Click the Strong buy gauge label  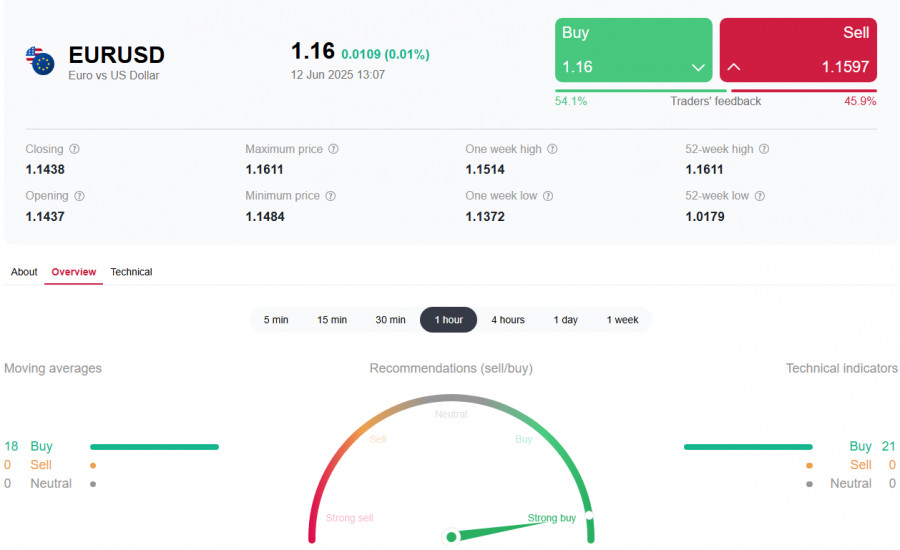552,518
